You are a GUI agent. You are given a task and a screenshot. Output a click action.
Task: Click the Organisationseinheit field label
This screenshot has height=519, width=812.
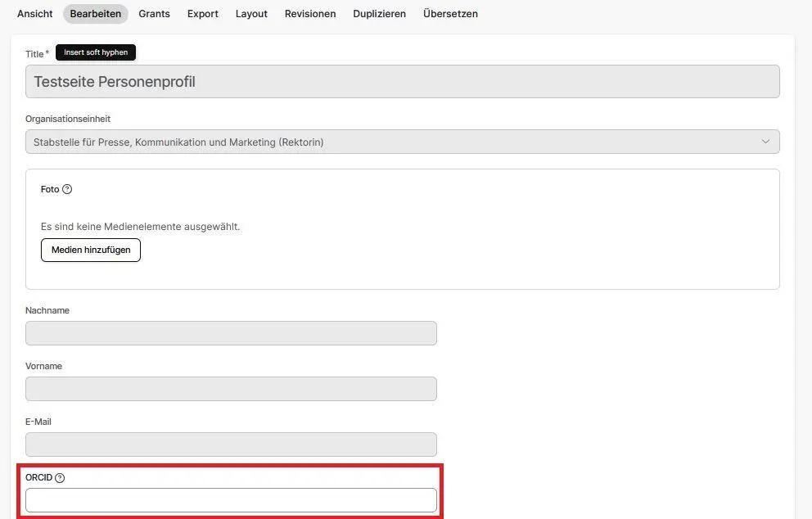68,119
